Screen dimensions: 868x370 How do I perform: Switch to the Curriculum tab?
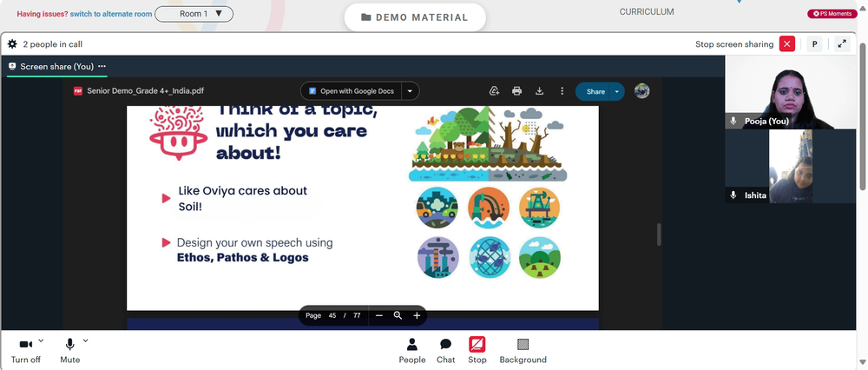pyautogui.click(x=647, y=11)
